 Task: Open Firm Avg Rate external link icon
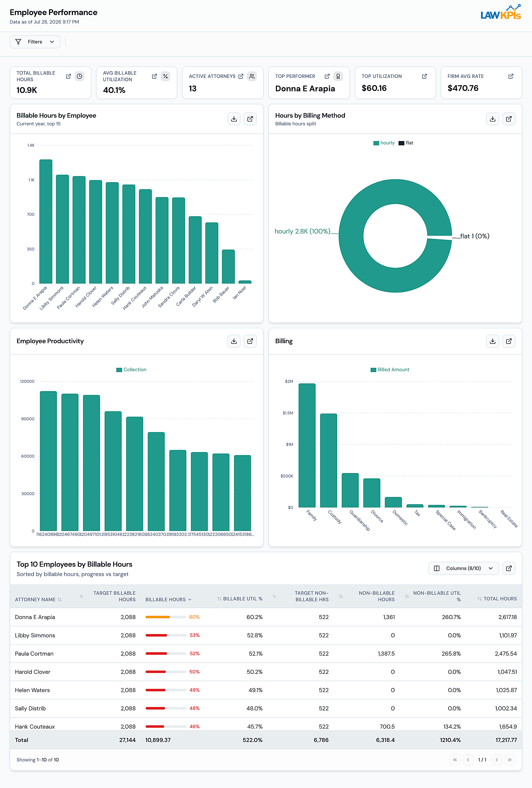click(x=511, y=76)
